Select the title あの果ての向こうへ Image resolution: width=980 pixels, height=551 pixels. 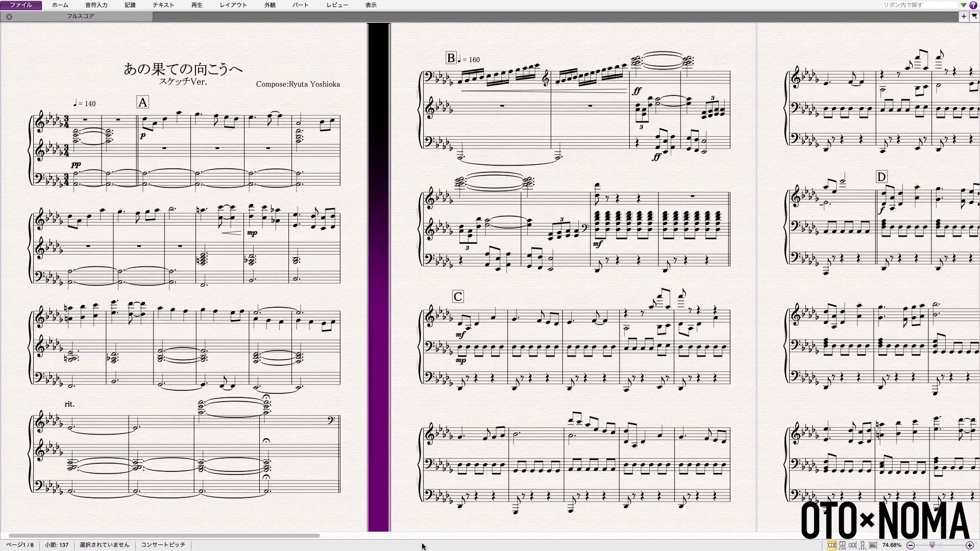[x=183, y=68]
